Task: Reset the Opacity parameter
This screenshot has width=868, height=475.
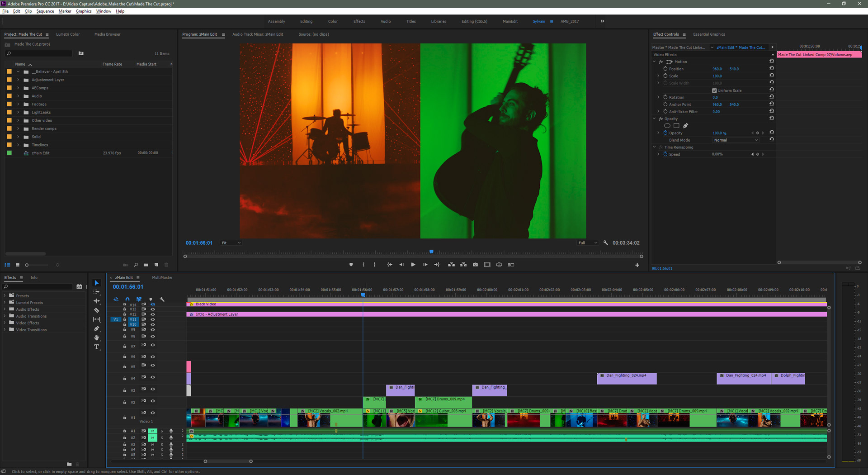Action: click(772, 133)
